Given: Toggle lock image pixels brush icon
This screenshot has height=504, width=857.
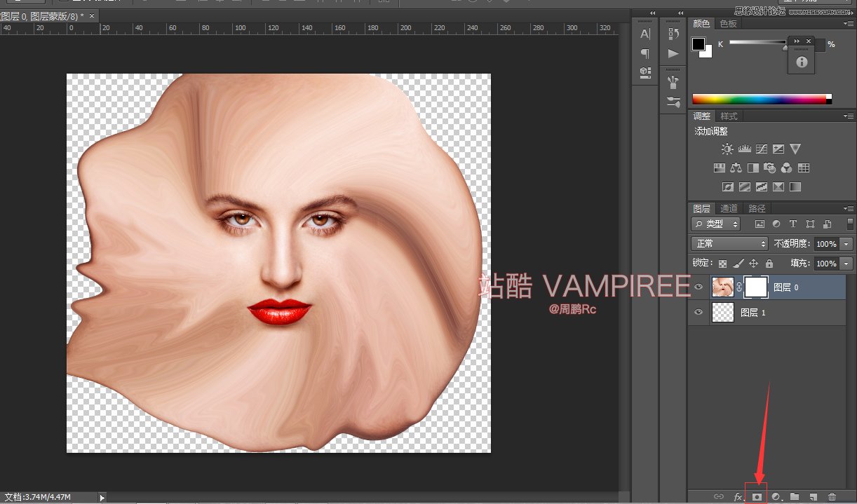Looking at the screenshot, I should click(738, 264).
